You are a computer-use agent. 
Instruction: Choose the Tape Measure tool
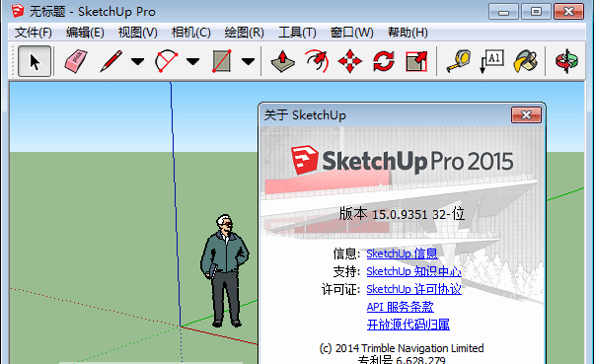(x=458, y=61)
